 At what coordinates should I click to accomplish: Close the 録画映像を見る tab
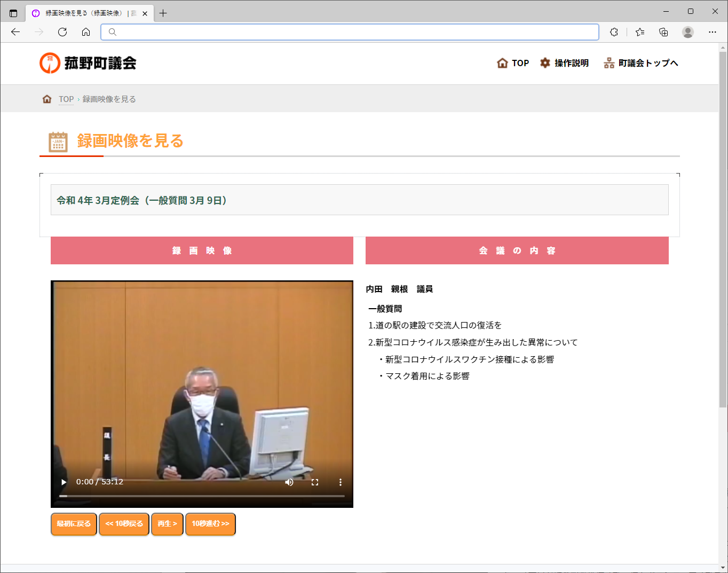click(145, 13)
